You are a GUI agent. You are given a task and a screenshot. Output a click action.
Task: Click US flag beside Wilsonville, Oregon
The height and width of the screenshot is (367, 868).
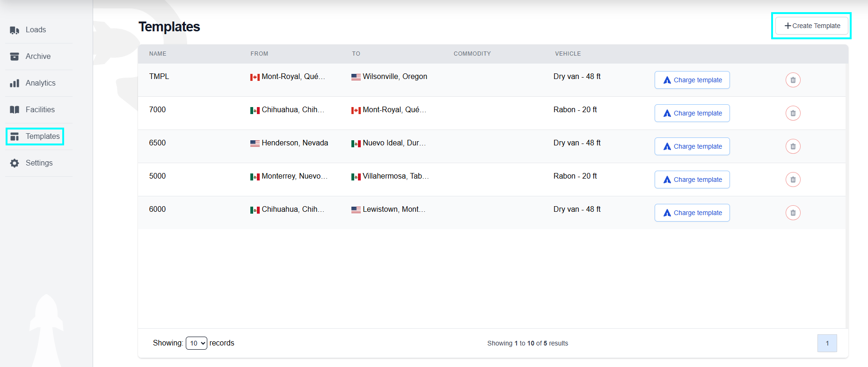coord(356,77)
